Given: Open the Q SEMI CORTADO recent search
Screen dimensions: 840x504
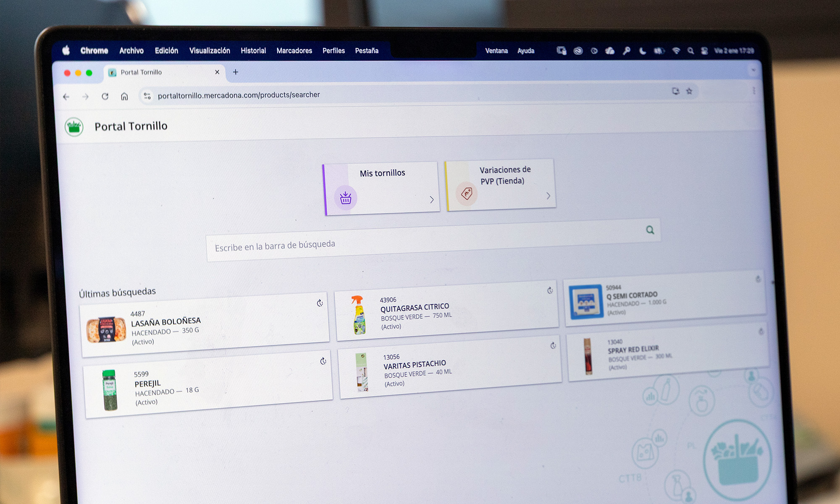Looking at the screenshot, I should tap(664, 298).
